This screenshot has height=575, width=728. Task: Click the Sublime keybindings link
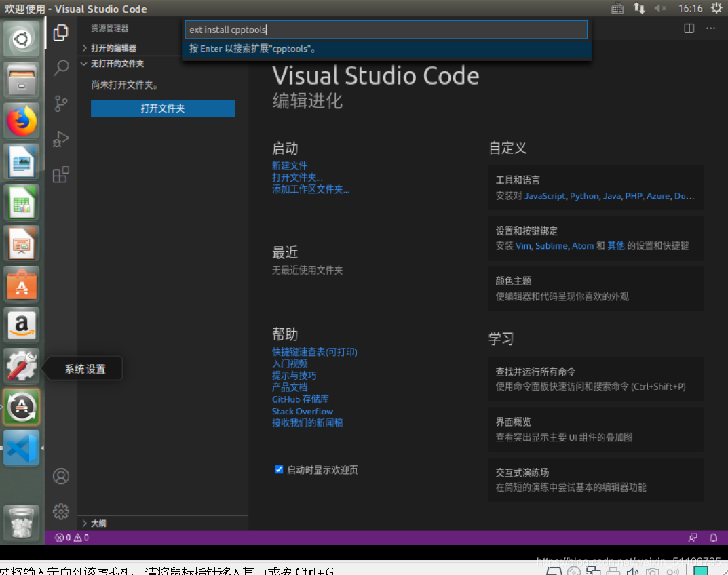point(552,246)
